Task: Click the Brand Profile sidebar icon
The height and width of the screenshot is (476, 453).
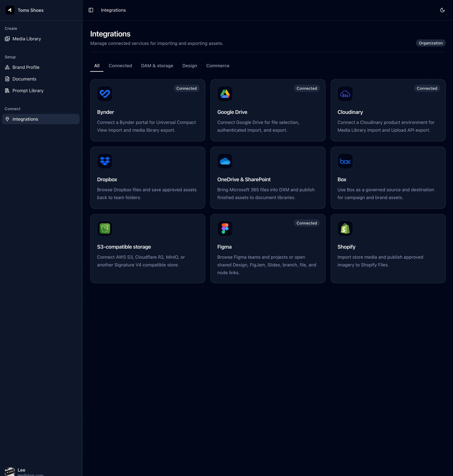Action: [7, 67]
